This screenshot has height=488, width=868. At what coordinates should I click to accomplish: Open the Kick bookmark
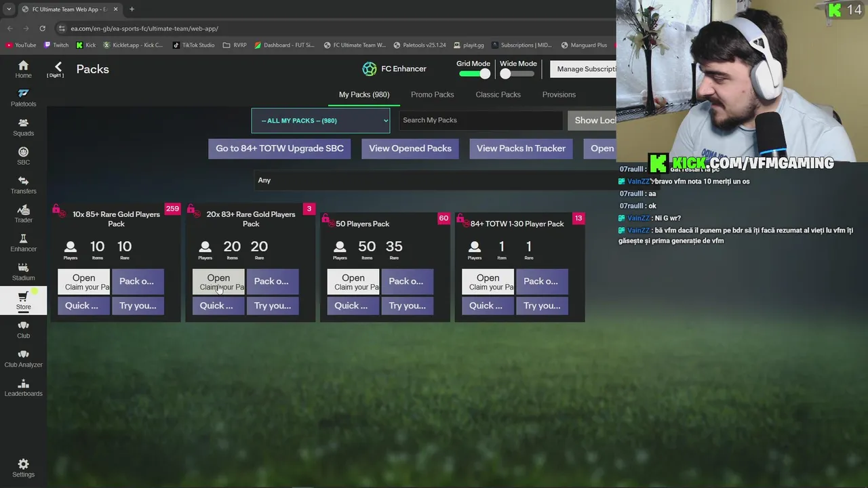(x=86, y=45)
